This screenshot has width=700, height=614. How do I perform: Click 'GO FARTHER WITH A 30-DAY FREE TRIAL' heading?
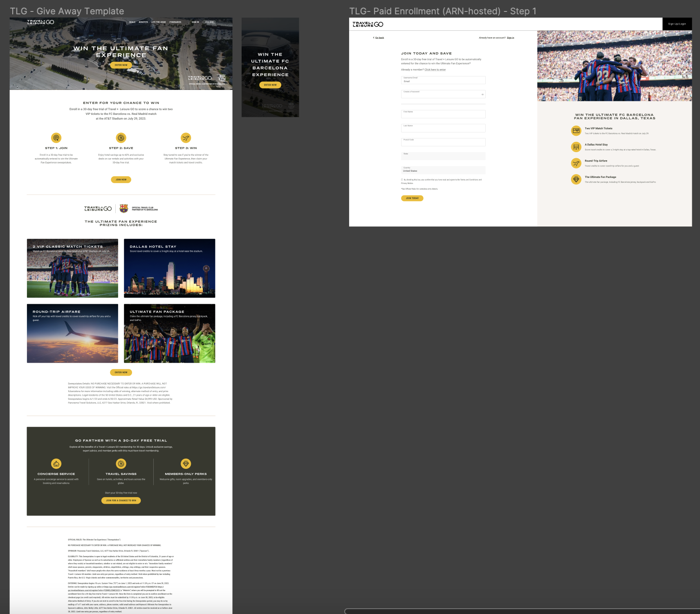click(x=121, y=441)
